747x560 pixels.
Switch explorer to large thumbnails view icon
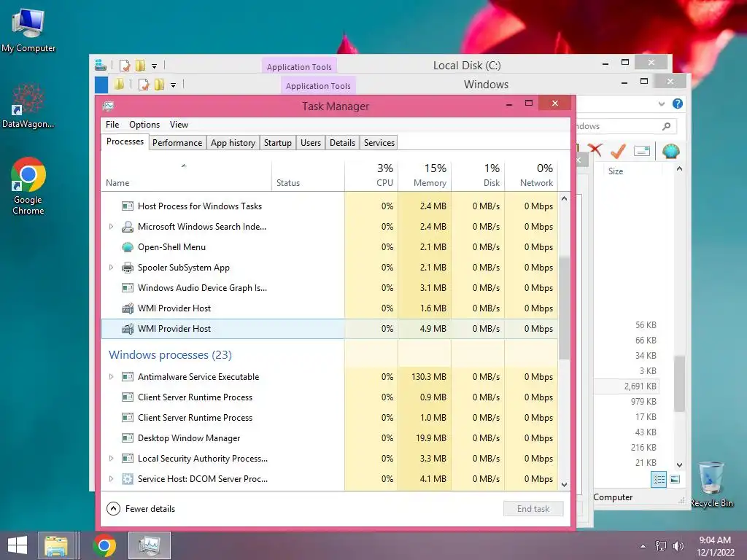(675, 480)
